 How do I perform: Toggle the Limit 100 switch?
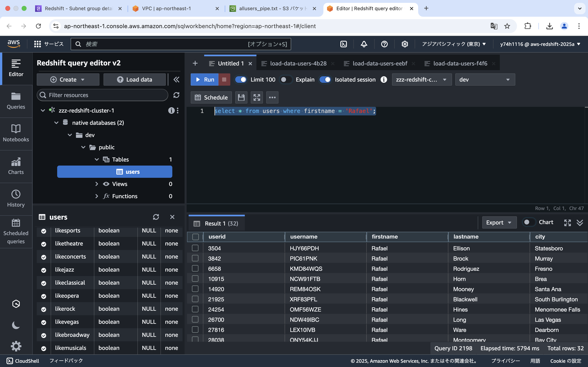(x=241, y=80)
